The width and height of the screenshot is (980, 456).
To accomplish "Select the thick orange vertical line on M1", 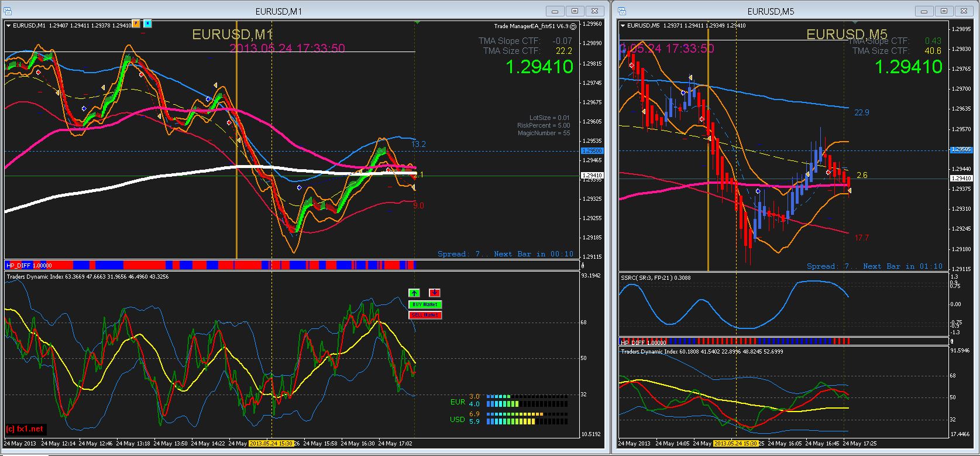I will (236, 140).
